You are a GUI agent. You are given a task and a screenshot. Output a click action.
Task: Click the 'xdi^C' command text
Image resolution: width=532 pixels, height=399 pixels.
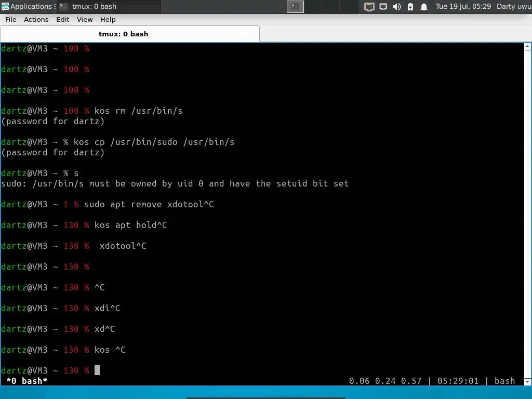(107, 309)
